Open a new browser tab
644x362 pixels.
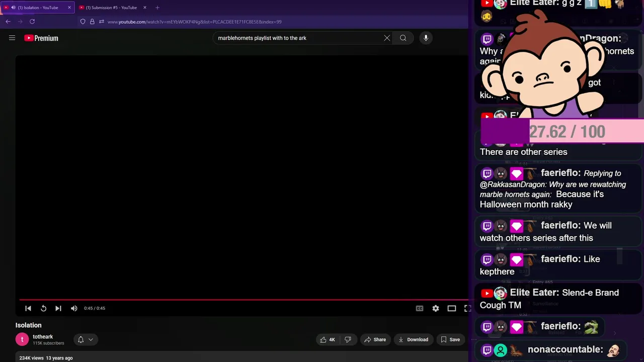(157, 8)
